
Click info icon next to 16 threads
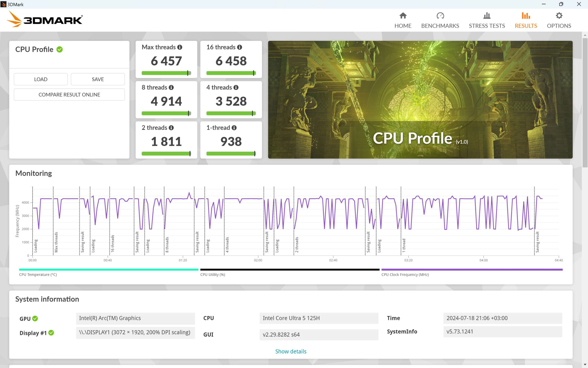[240, 47]
